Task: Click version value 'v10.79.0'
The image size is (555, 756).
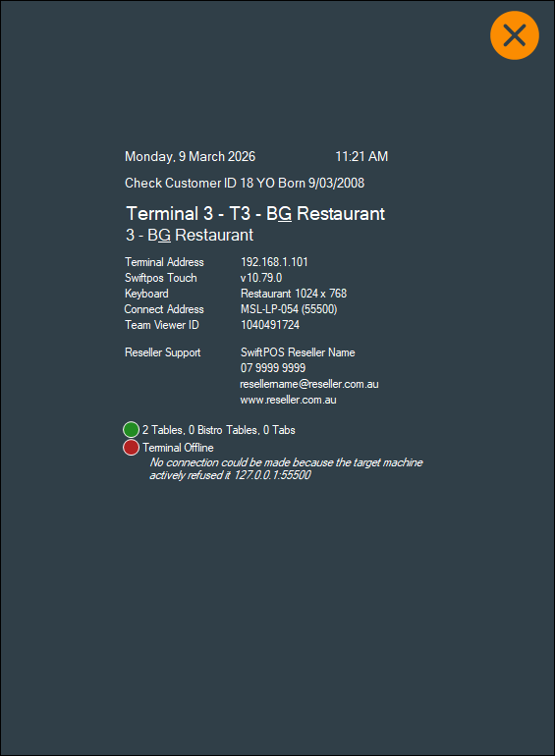Action: (x=261, y=278)
